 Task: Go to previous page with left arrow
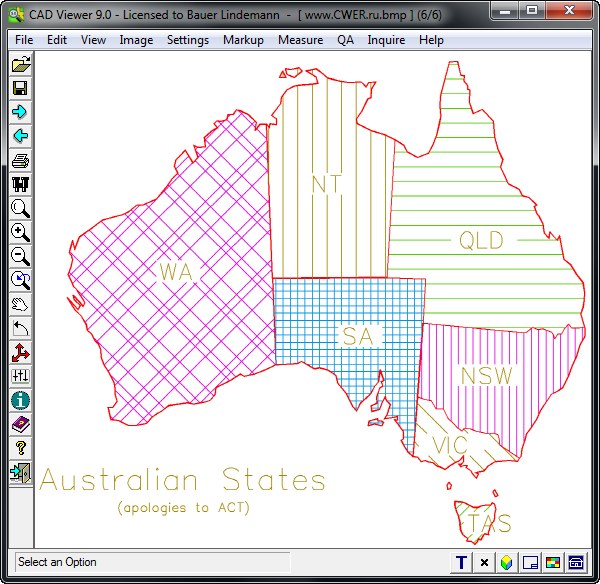tap(20, 136)
